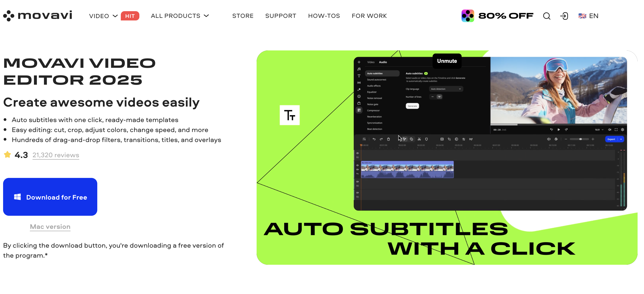
Task: Open the 16:9 aspect ratio dropdown
Action: (599, 130)
